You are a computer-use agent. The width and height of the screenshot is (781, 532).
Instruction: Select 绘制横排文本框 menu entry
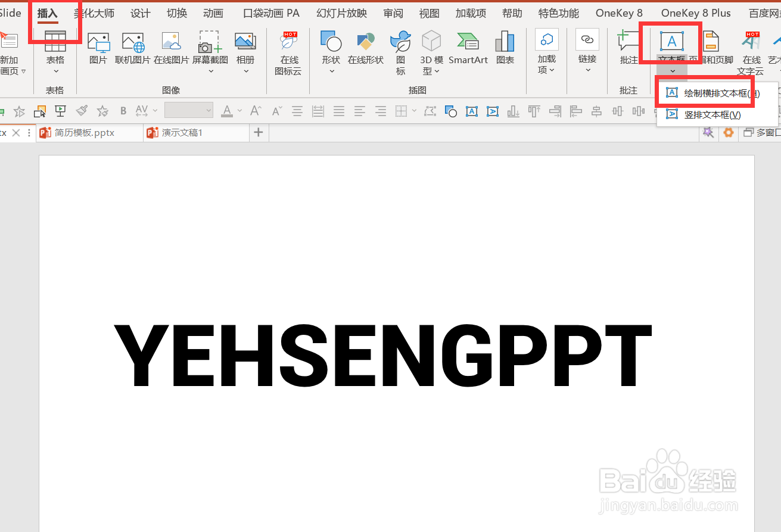[x=717, y=93]
